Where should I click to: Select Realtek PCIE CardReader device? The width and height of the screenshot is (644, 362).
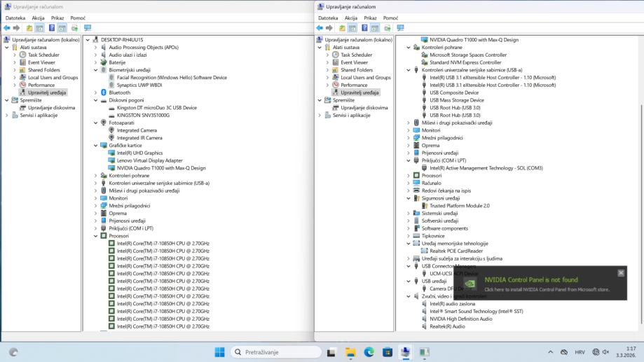coord(455,251)
